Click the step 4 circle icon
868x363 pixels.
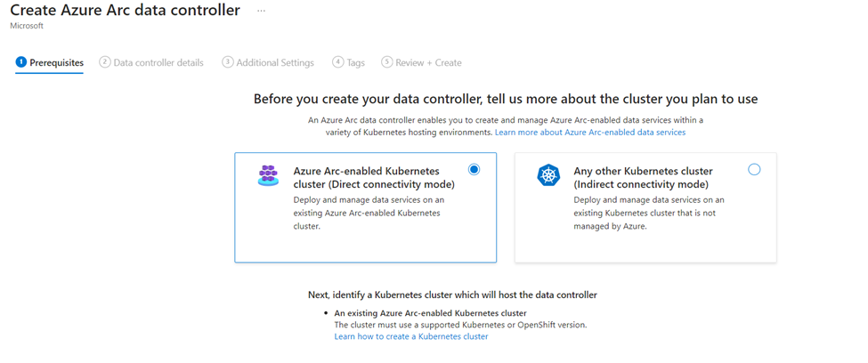(x=337, y=62)
